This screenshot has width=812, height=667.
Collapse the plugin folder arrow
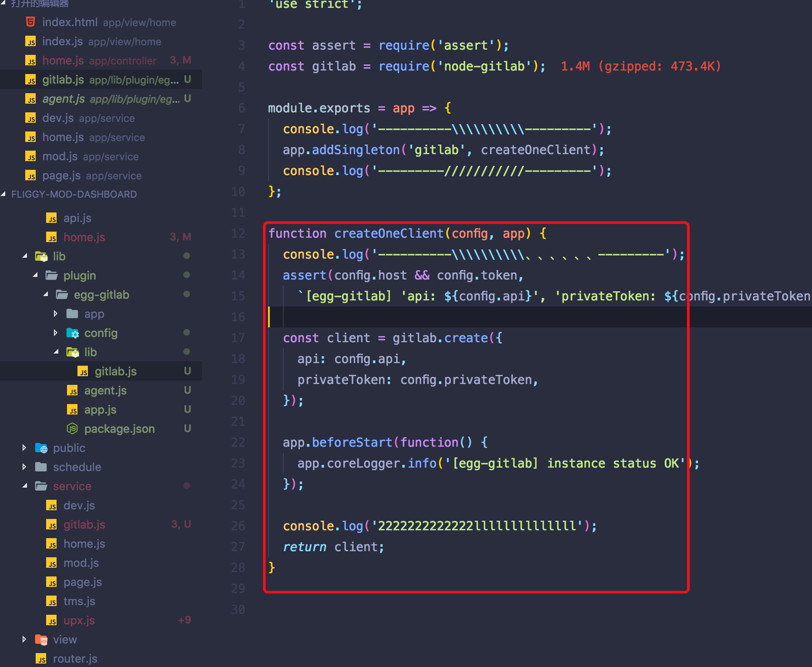coord(35,275)
